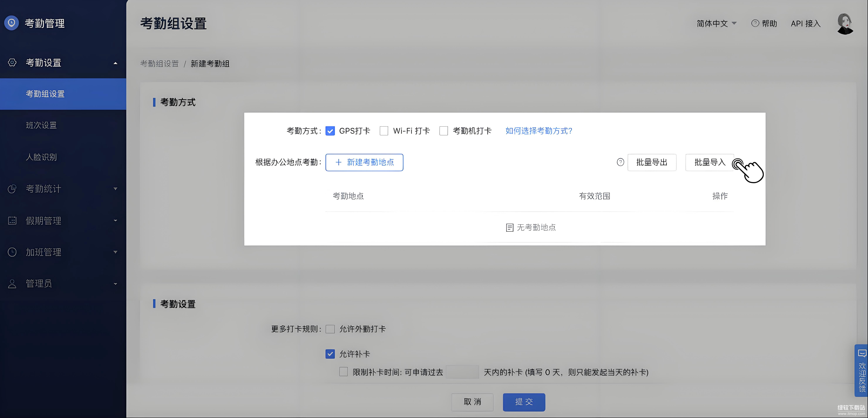Enable the 考勤机打卡 checkbox

pyautogui.click(x=444, y=131)
